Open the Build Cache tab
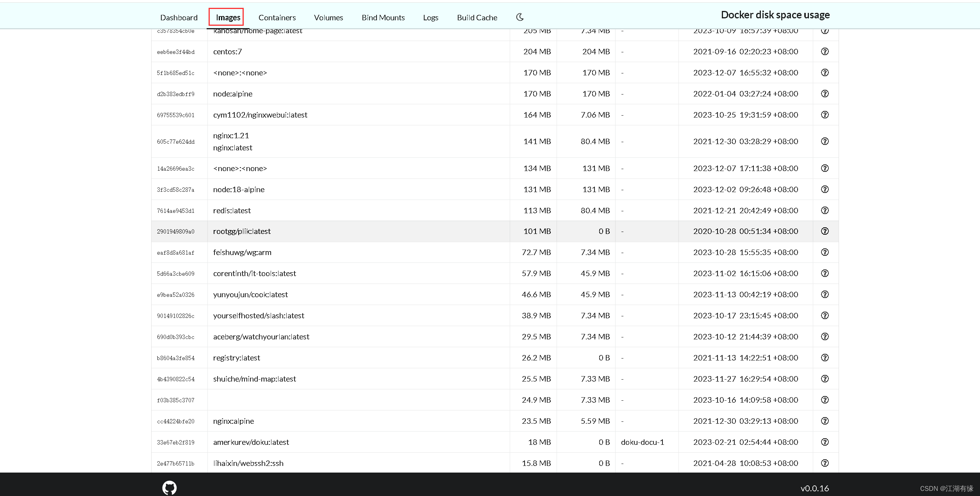The width and height of the screenshot is (980, 496). [x=477, y=18]
